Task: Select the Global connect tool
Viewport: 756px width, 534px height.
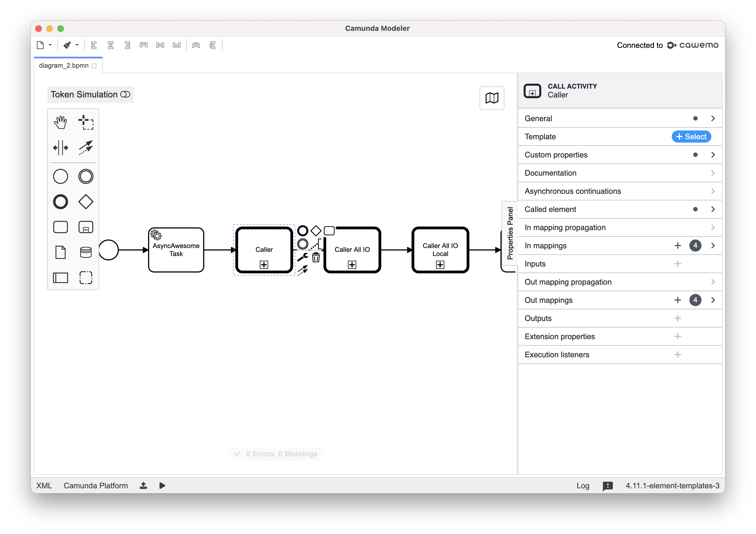Action: point(86,148)
